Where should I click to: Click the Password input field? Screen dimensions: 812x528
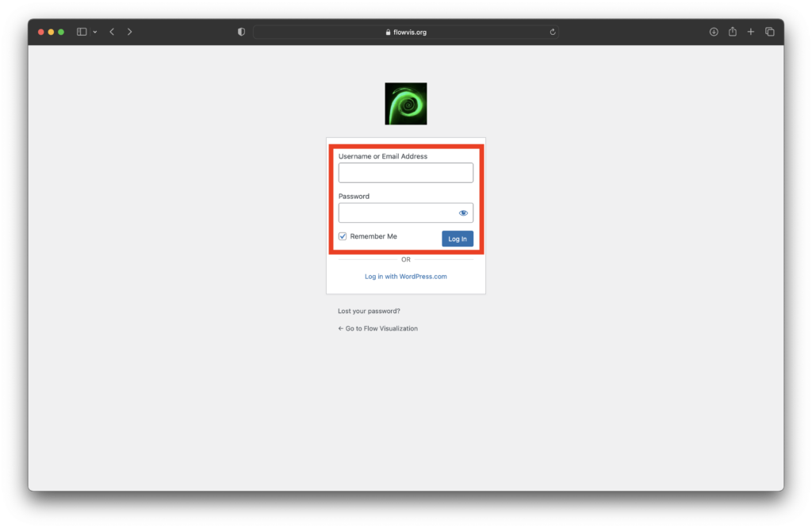click(x=396, y=213)
